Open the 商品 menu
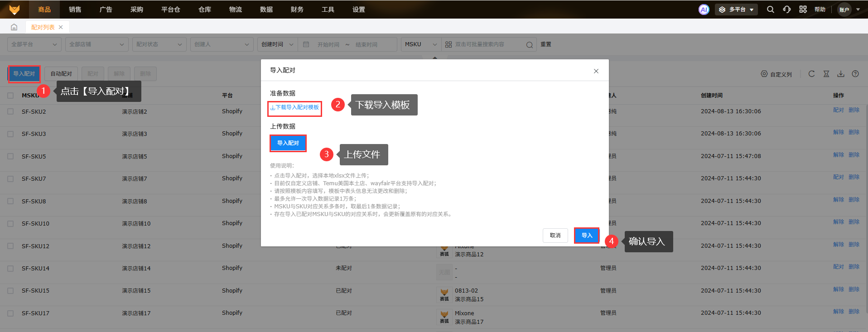This screenshot has width=868, height=332. click(44, 10)
